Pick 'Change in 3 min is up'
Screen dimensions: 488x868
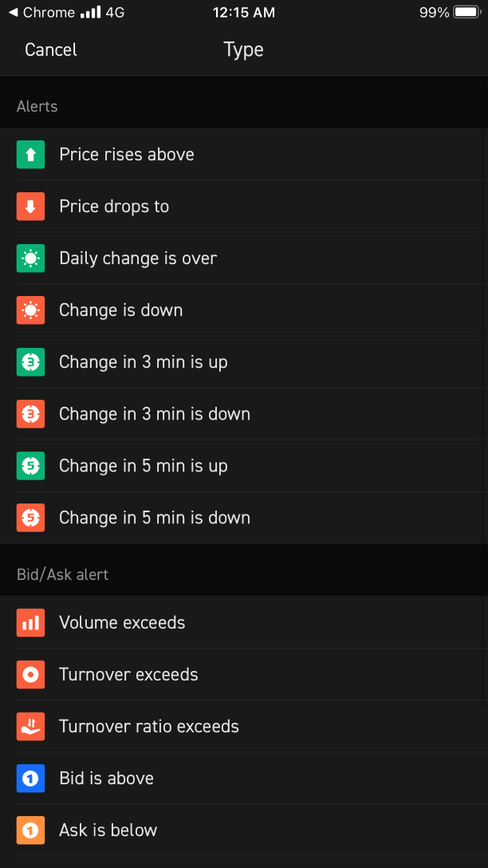pyautogui.click(x=244, y=362)
